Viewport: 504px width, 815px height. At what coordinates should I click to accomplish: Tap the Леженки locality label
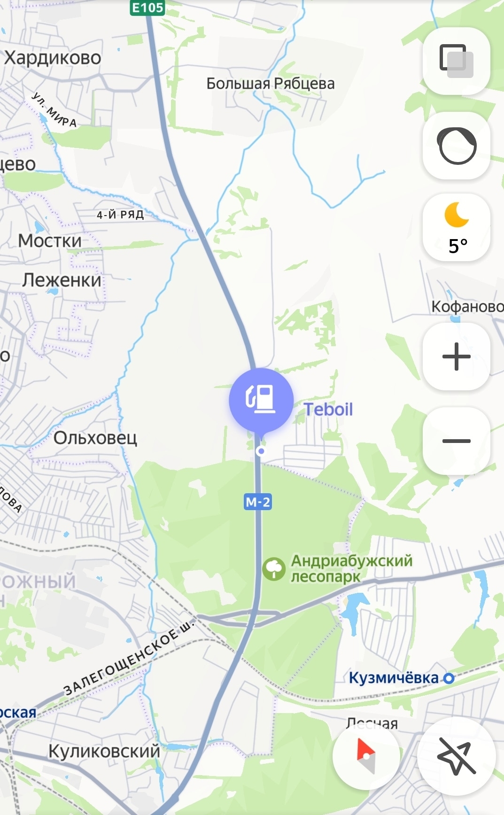[62, 280]
